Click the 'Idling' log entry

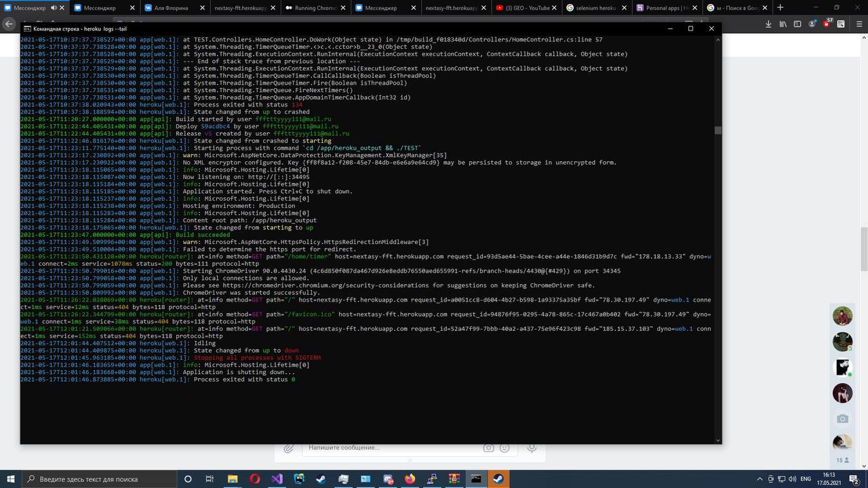click(x=205, y=343)
